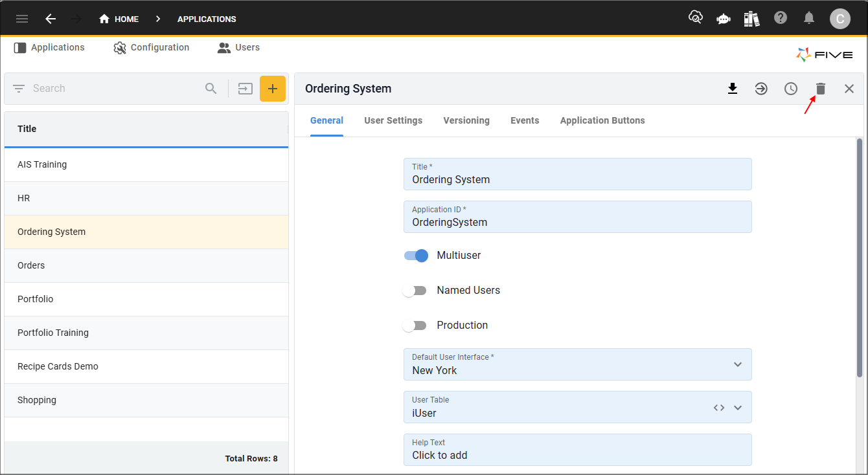
Task: Open the documentation books icon
Action: 751,18
